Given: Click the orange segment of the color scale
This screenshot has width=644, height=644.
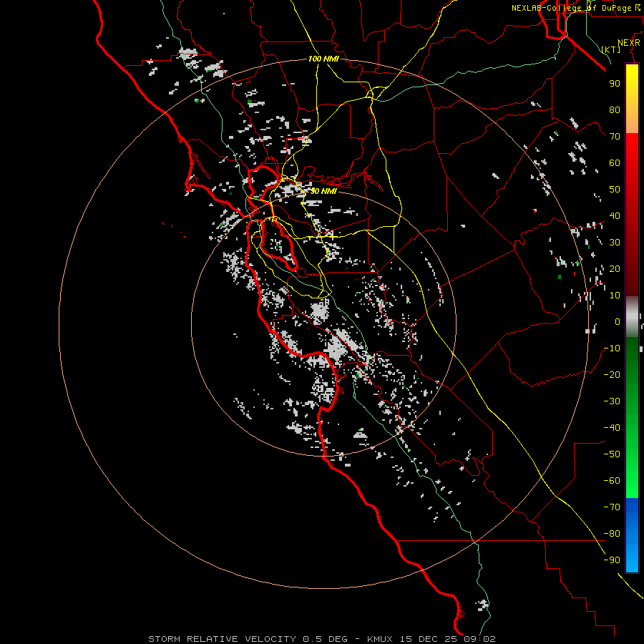Looking at the screenshot, I should (x=632, y=121).
